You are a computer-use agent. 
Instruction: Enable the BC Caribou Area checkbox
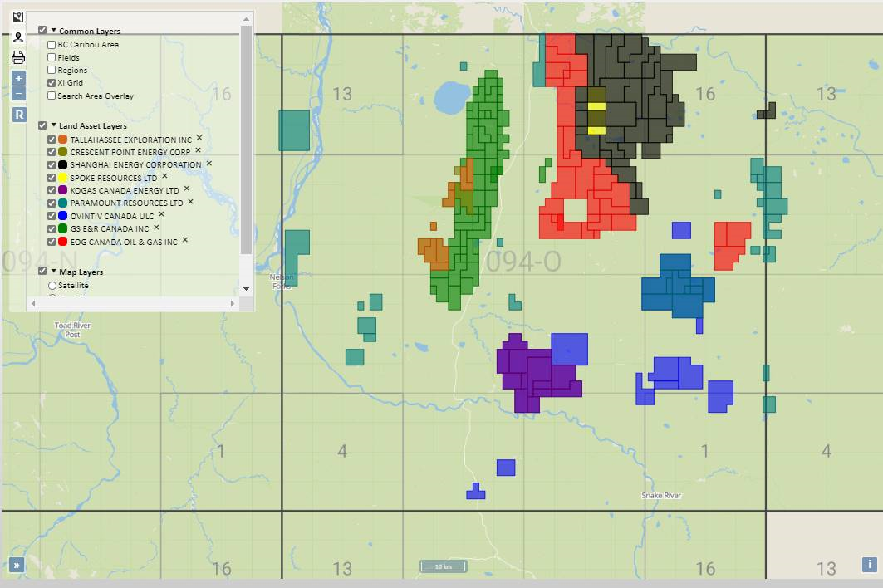pyautogui.click(x=52, y=45)
